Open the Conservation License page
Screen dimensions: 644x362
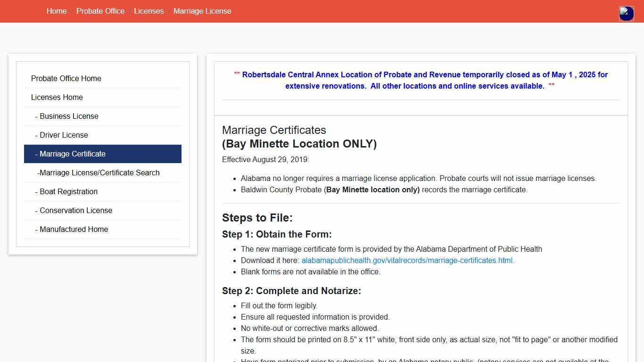(75, 210)
